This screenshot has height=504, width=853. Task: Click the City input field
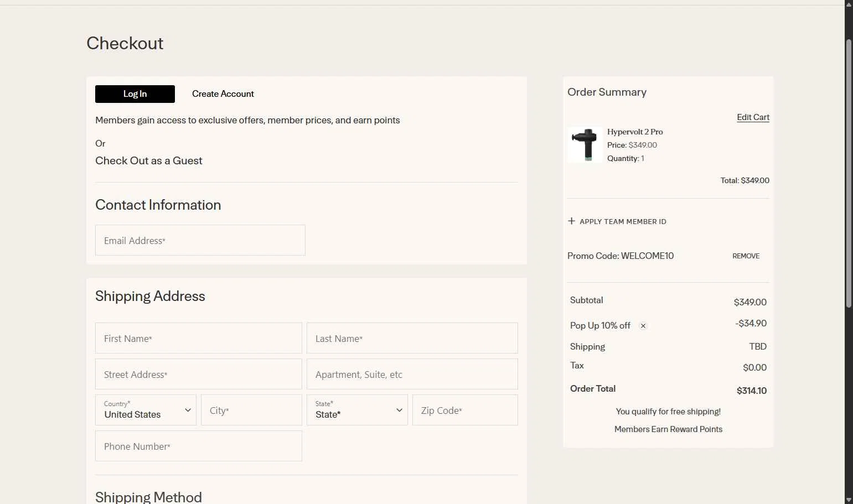[x=251, y=410]
